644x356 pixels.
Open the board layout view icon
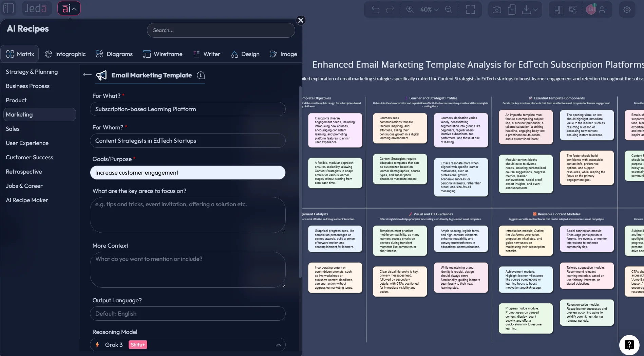pos(558,10)
